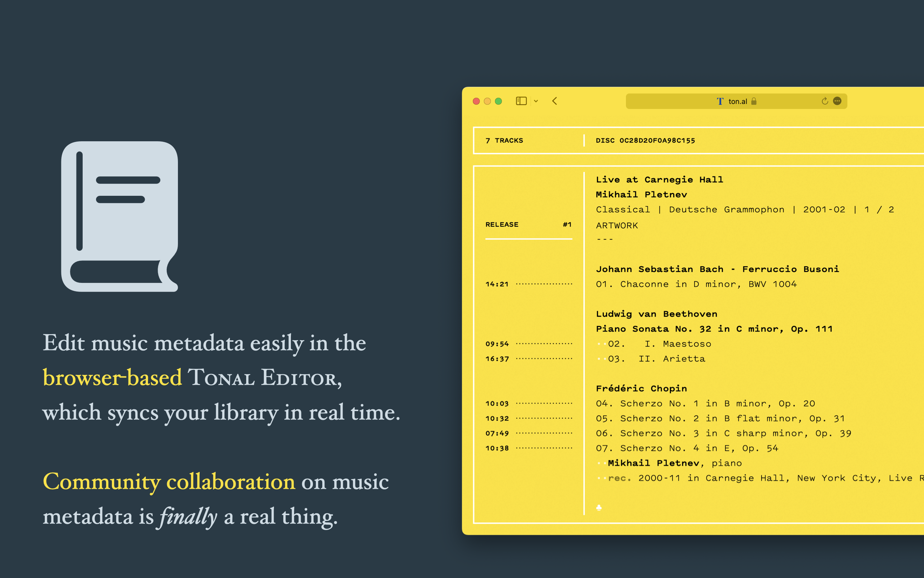The height and width of the screenshot is (578, 924).
Task: Maximize the window with green button
Action: tap(498, 101)
